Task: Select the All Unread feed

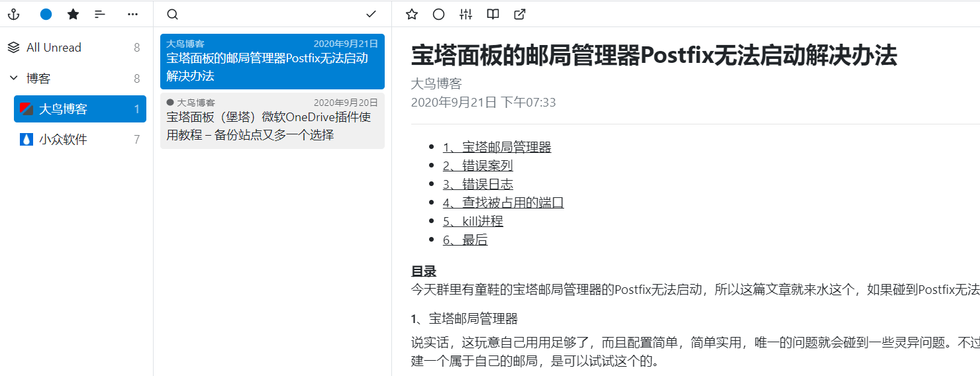Action: pos(54,48)
